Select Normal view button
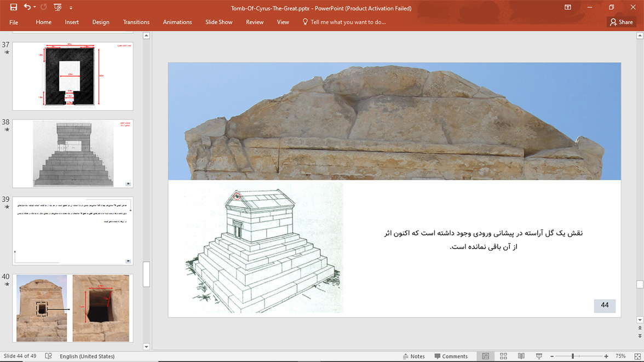Screen dimensions: 644x362 click(485, 356)
